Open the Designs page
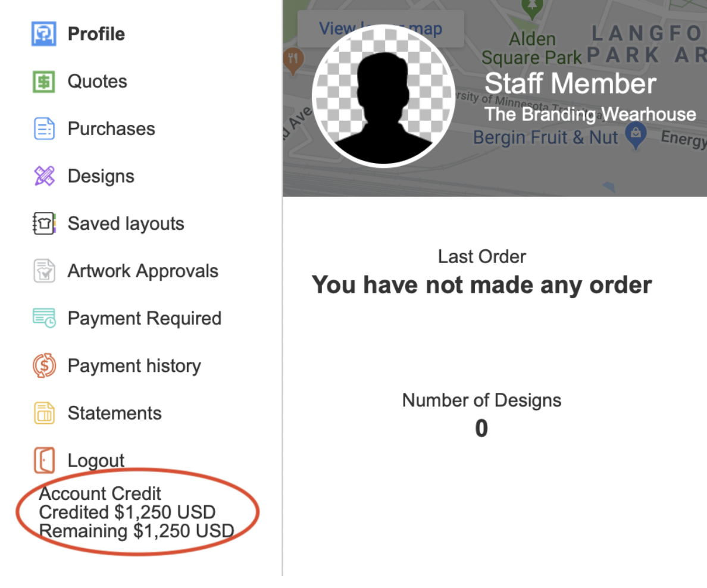This screenshot has width=707, height=588. pos(101,176)
